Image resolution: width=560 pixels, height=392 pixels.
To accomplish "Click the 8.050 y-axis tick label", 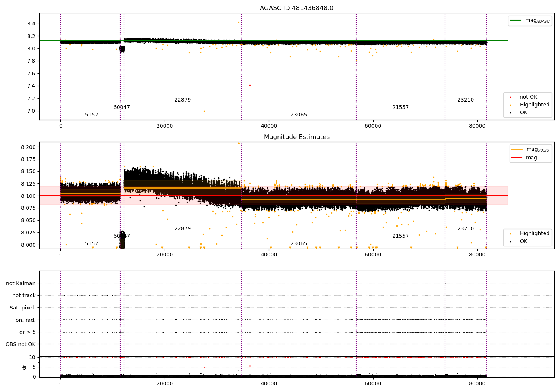I will click(x=28, y=221).
